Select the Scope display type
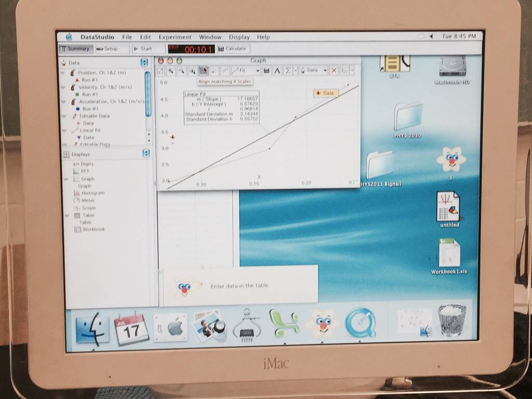Screen dimensions: 532x399 tap(85, 208)
